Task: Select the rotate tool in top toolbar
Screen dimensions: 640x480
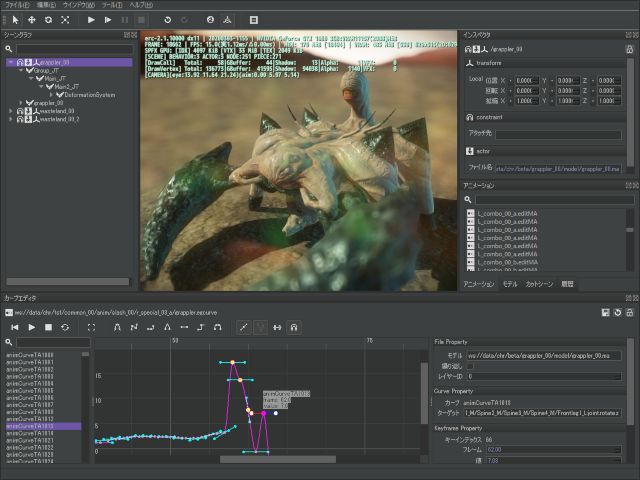Action: 48,19
